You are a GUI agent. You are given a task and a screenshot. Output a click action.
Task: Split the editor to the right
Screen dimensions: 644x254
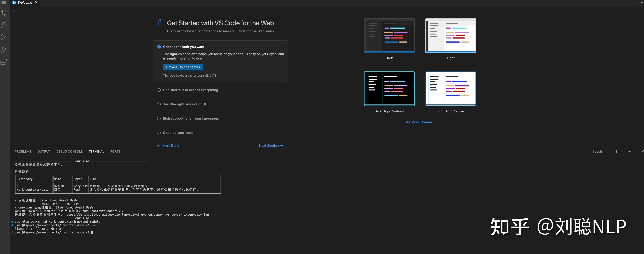[636, 2]
